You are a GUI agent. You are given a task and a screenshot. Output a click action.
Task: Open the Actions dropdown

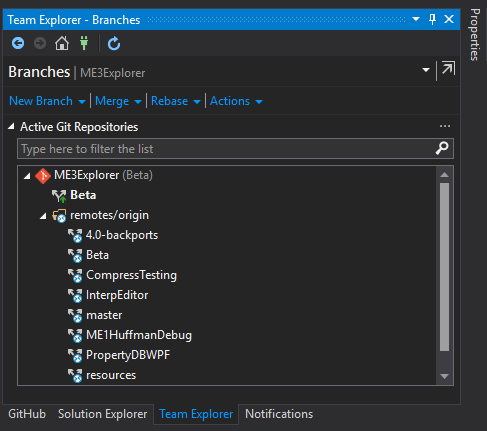coord(236,101)
